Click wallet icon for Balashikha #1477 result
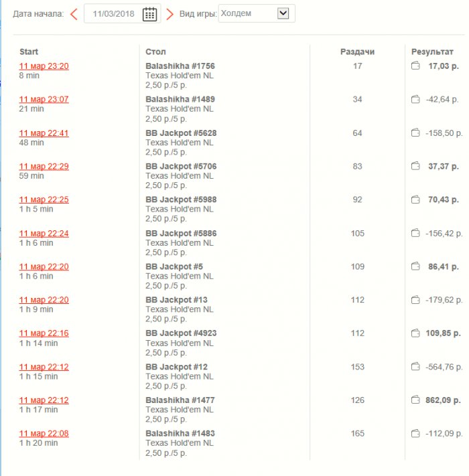Viewport: 469px width, 476px height. [415, 400]
